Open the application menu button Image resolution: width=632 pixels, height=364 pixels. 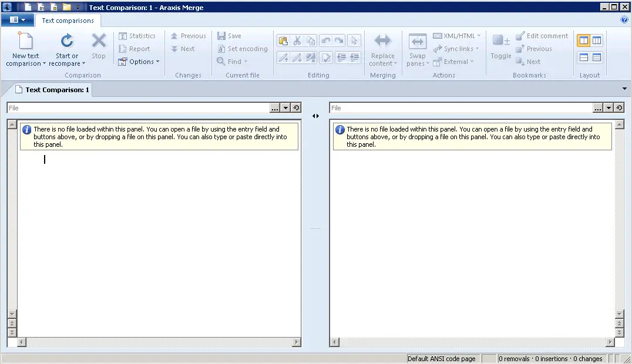pyautogui.click(x=18, y=20)
